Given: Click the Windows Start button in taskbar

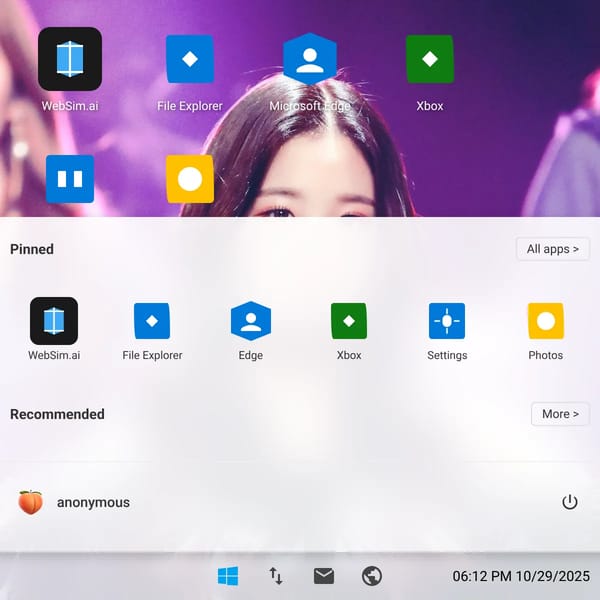Looking at the screenshot, I should tap(228, 576).
